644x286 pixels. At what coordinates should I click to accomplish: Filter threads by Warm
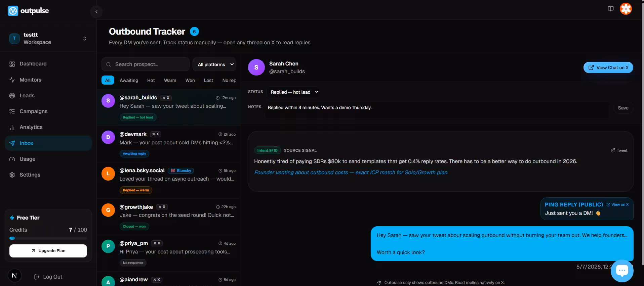[170, 80]
